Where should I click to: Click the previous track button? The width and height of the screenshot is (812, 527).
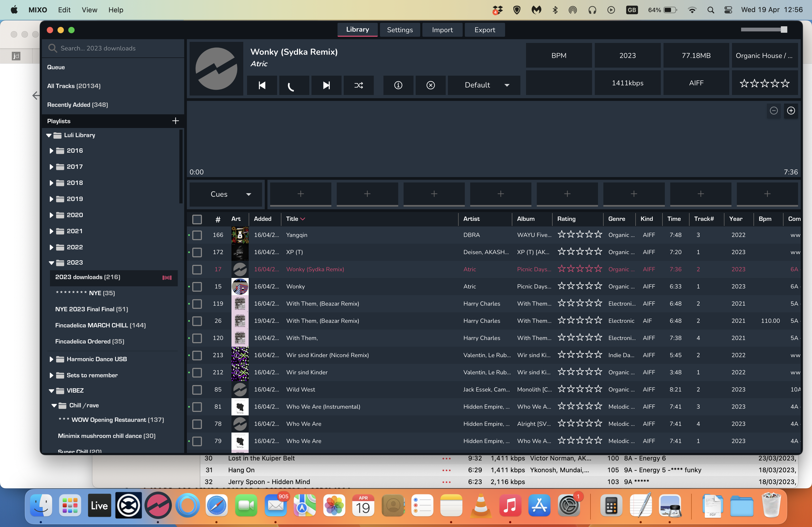(x=262, y=85)
